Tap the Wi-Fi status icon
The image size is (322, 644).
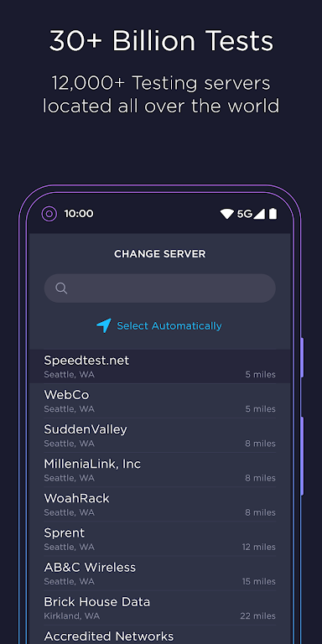click(x=227, y=214)
